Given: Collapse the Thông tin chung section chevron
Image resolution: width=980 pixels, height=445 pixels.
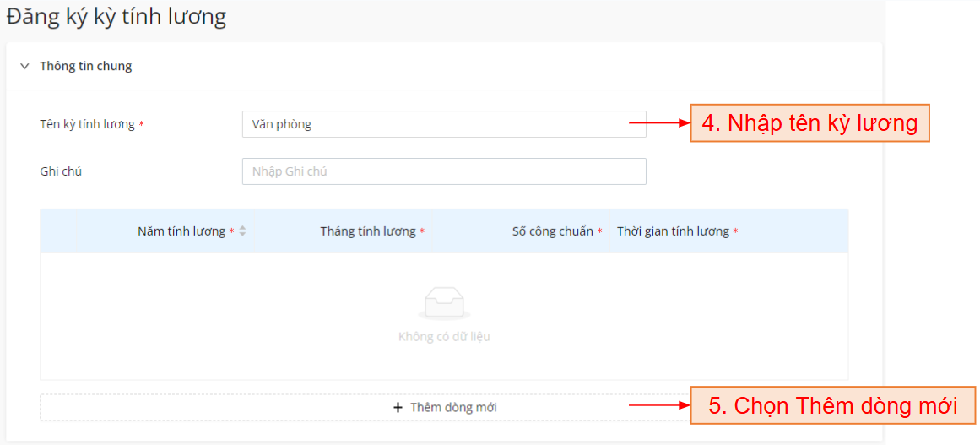Looking at the screenshot, I should tap(24, 66).
